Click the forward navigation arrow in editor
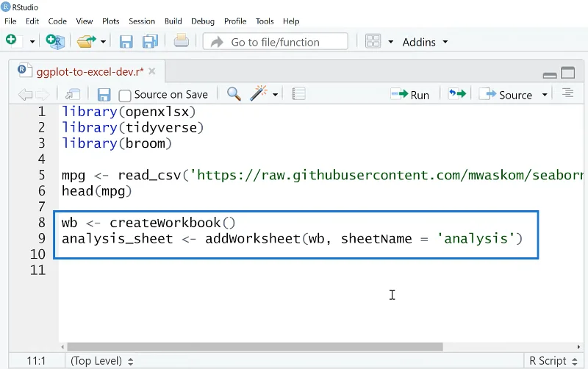 [43, 95]
